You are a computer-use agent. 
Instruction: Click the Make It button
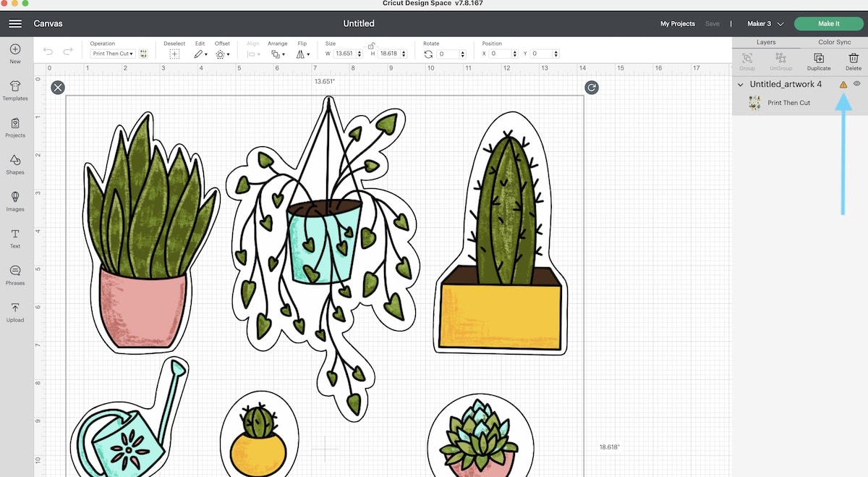point(828,24)
